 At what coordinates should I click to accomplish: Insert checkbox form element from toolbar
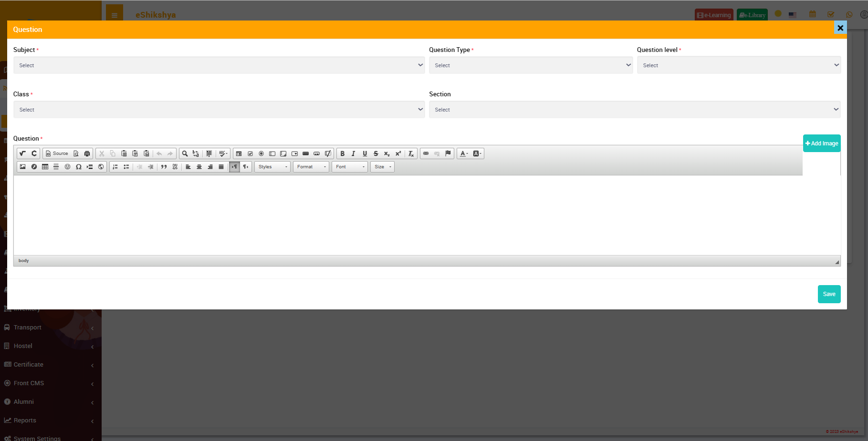[x=250, y=154]
